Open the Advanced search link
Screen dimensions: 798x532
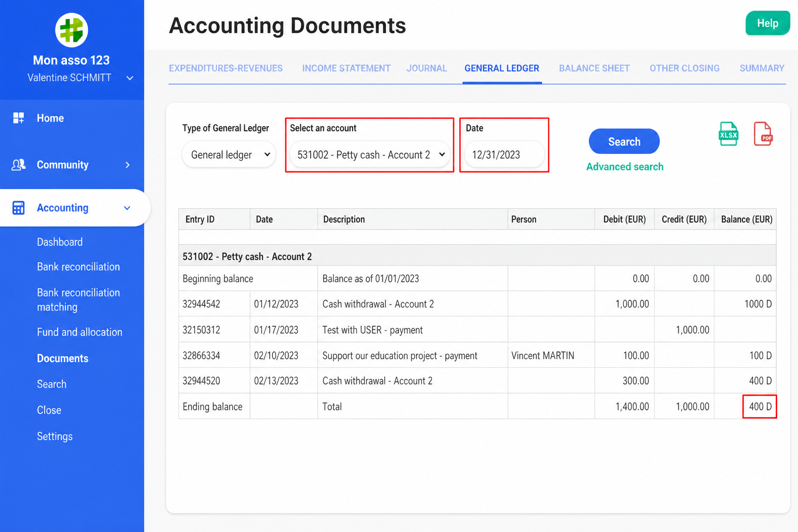624,167
